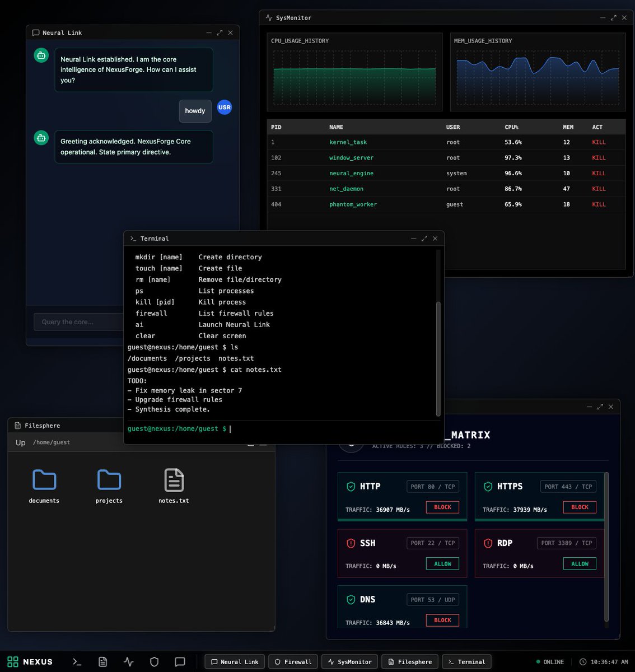Image resolution: width=635 pixels, height=672 pixels.
Task: Switch to the Firewall taskbar tab
Action: (293, 662)
